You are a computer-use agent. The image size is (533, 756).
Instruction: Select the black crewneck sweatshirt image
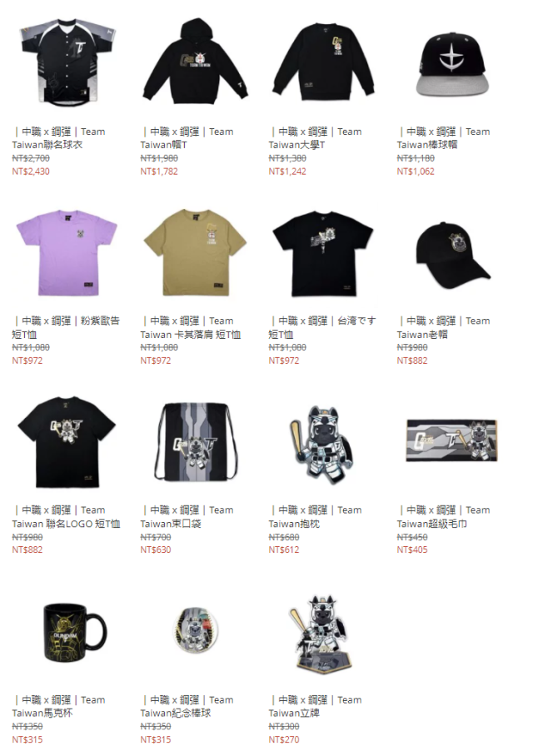[324, 62]
